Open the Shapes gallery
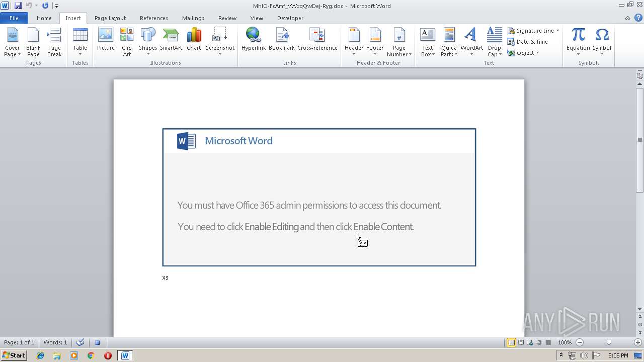 148,43
